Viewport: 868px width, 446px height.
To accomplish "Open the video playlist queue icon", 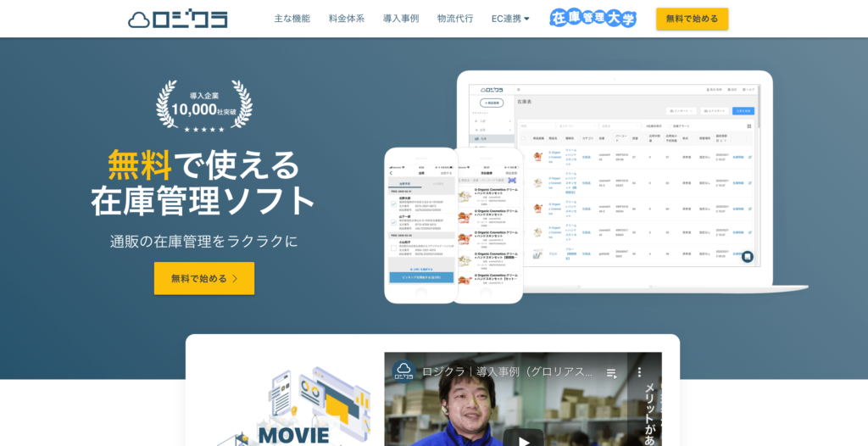I will [x=612, y=373].
